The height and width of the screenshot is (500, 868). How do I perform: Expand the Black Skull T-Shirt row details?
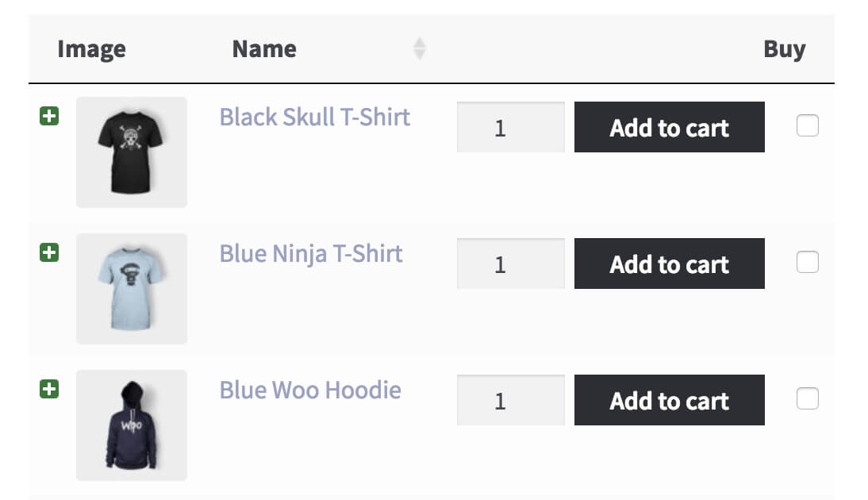pyautogui.click(x=49, y=117)
